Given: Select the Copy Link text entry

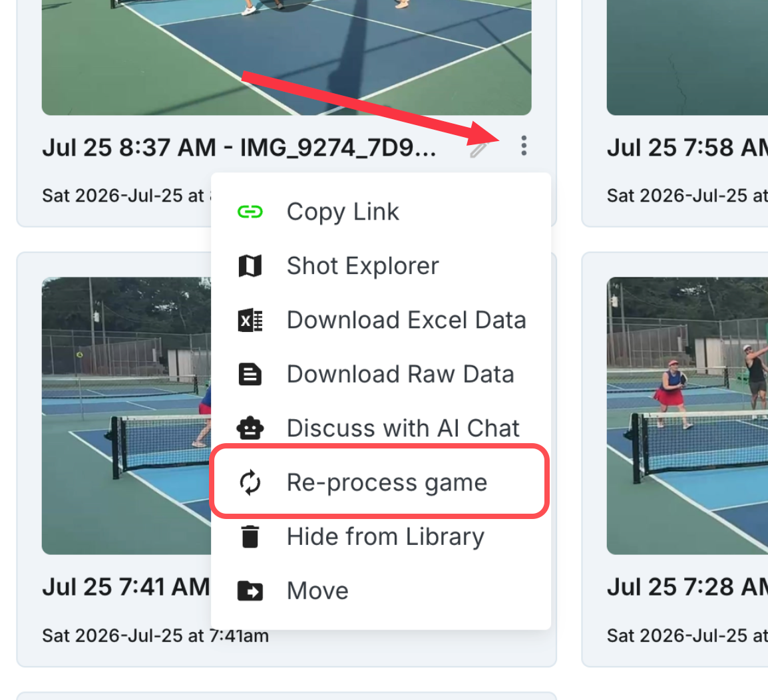Looking at the screenshot, I should pos(342,212).
